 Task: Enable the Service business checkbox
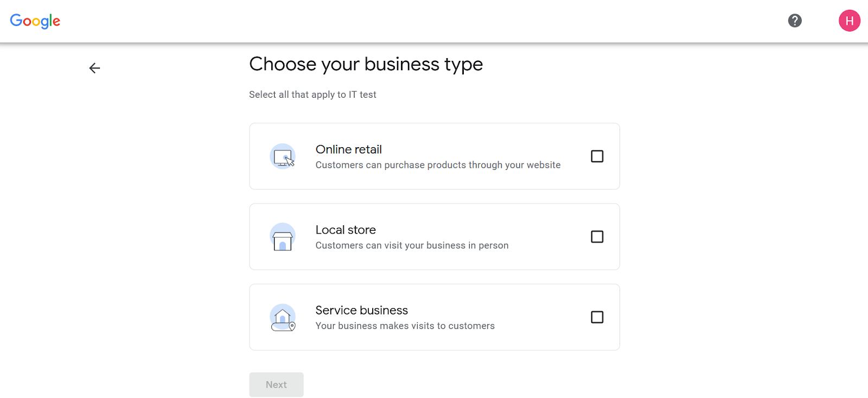[597, 317]
